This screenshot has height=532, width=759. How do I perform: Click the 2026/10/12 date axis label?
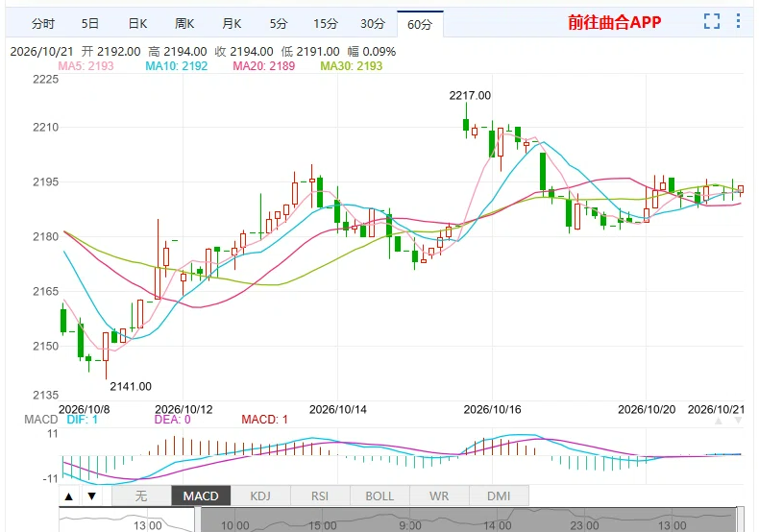pyautogui.click(x=184, y=410)
